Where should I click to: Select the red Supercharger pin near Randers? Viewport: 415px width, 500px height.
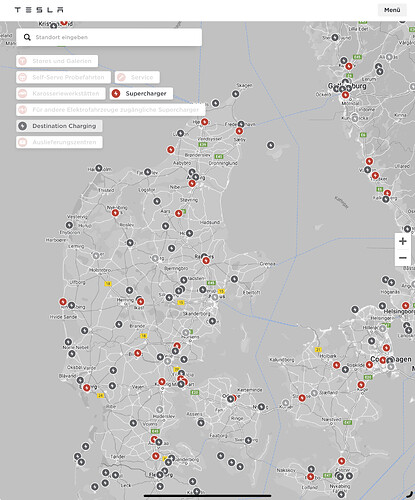click(206, 261)
